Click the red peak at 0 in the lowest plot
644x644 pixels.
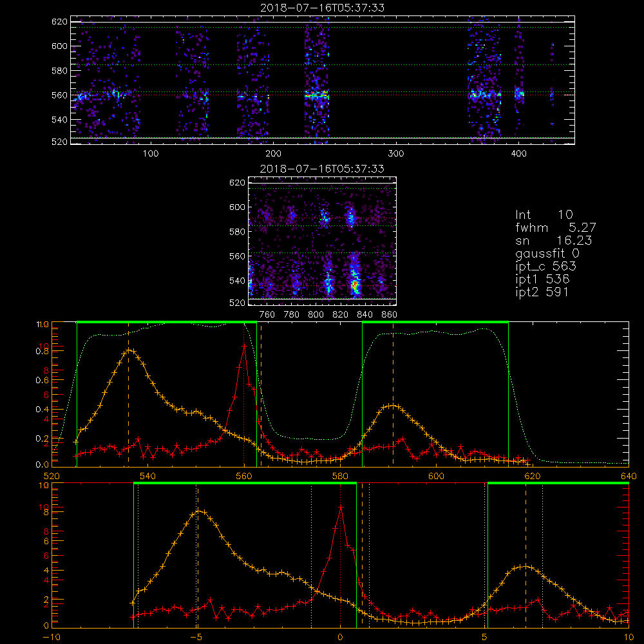click(341, 507)
